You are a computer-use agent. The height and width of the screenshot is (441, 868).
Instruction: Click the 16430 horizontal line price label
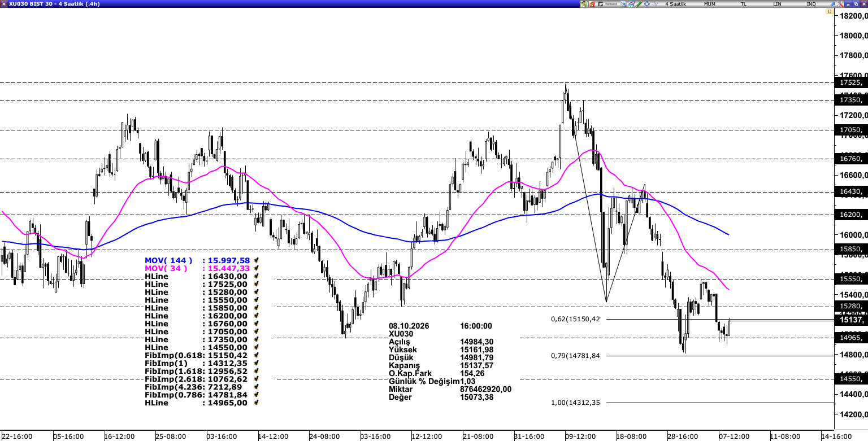pyautogui.click(x=851, y=192)
